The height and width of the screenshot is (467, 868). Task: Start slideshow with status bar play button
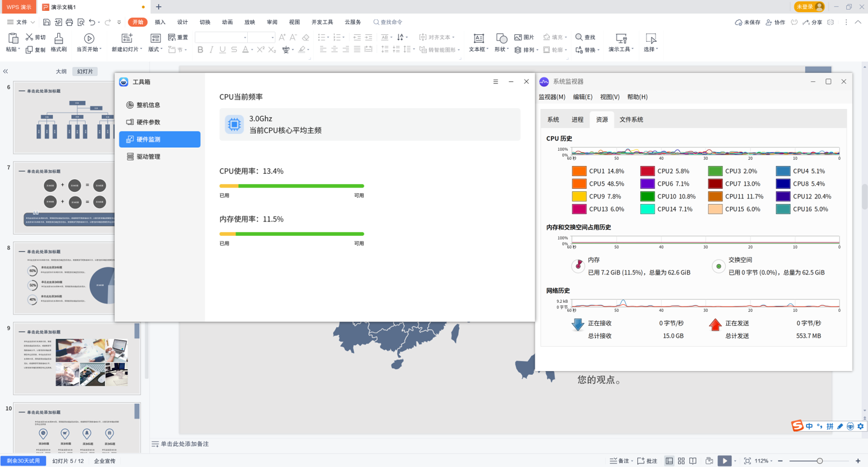tap(725, 461)
